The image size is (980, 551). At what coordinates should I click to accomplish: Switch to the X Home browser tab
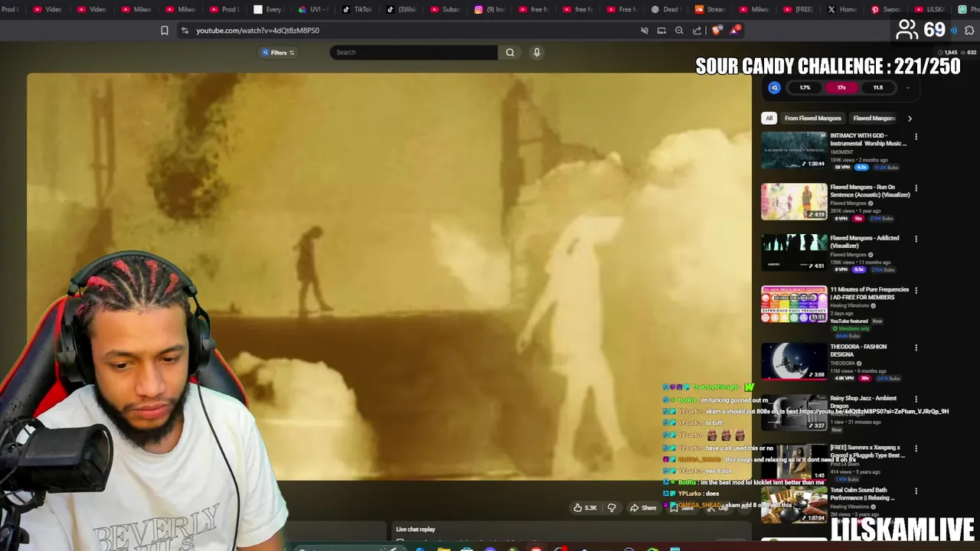841,9
